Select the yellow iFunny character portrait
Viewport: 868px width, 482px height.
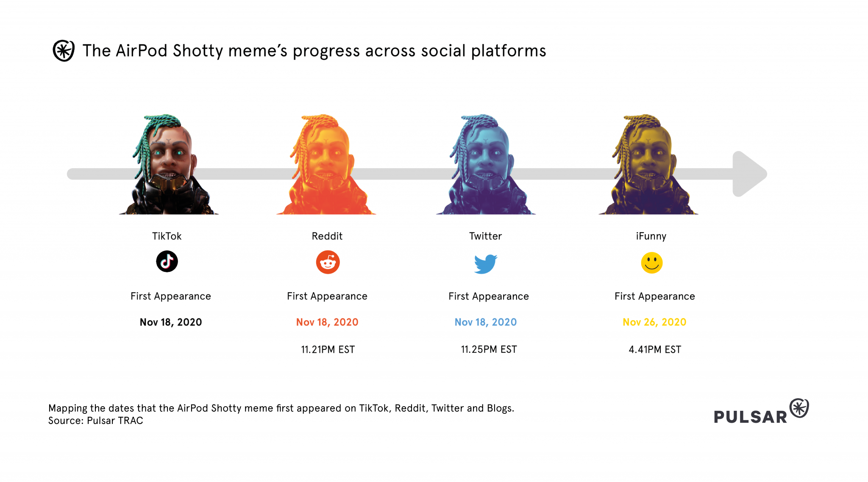pyautogui.click(x=648, y=165)
